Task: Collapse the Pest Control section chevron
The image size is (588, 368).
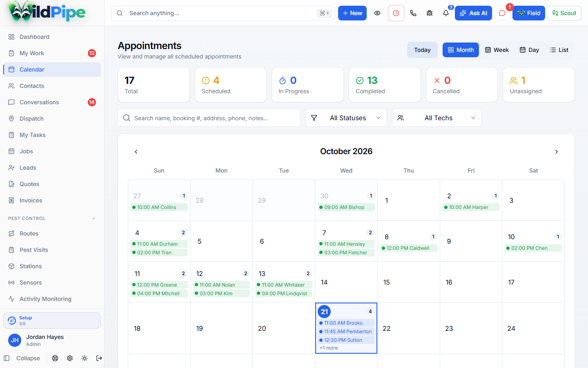Action: (94, 218)
